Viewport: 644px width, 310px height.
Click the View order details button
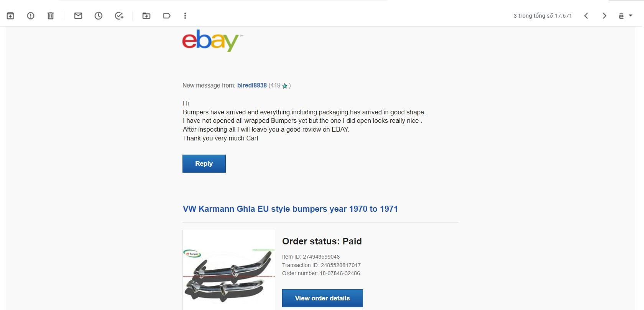(x=322, y=298)
